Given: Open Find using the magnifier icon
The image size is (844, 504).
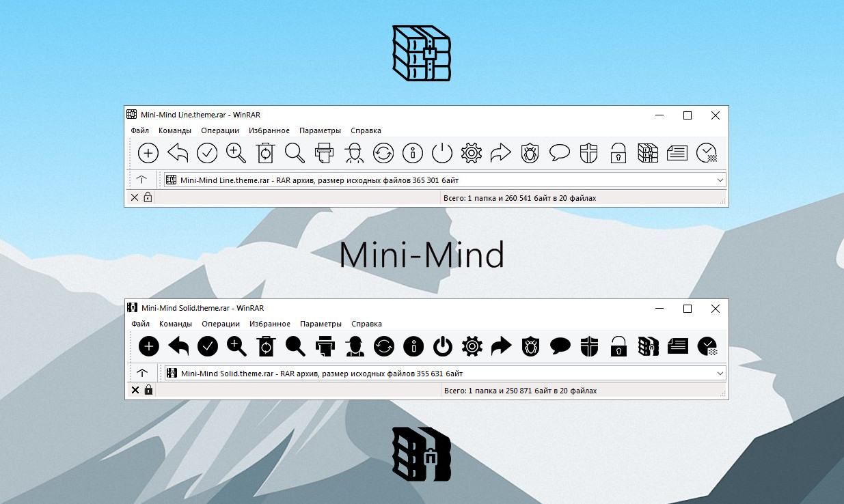Looking at the screenshot, I should tap(295, 153).
